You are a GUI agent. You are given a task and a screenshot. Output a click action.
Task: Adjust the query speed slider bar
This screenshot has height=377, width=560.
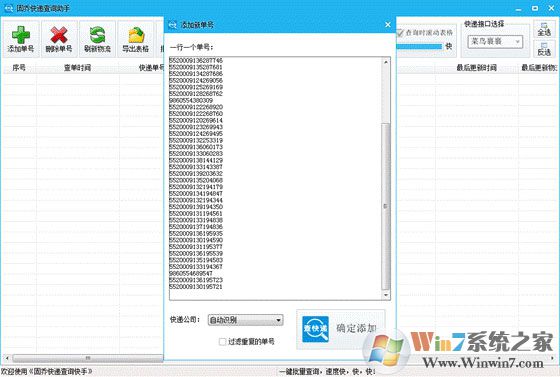pos(420,46)
